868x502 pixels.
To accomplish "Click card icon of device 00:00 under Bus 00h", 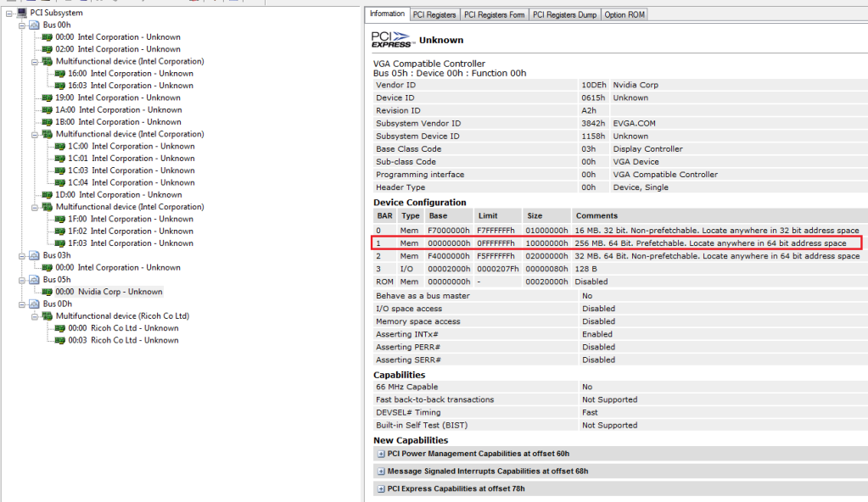I will pos(47,37).
